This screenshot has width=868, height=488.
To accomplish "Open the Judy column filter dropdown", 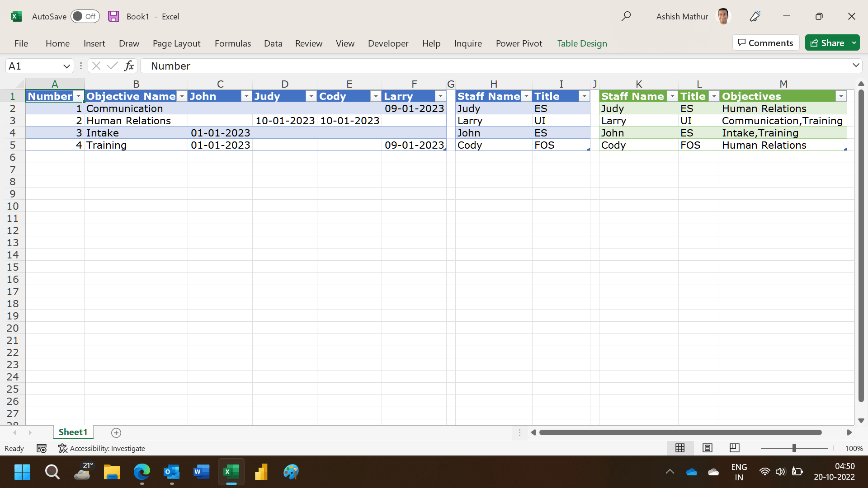I will click(x=311, y=96).
